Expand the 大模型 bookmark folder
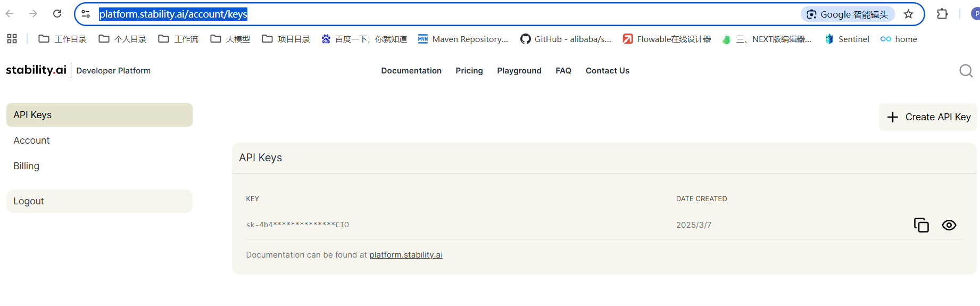The image size is (980, 306). click(x=230, y=39)
